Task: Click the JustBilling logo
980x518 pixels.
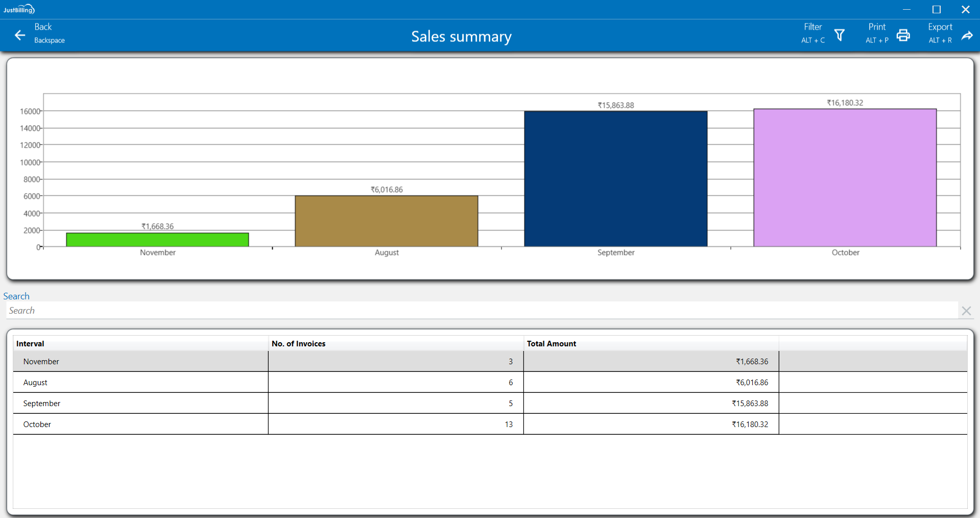Action: [19, 9]
